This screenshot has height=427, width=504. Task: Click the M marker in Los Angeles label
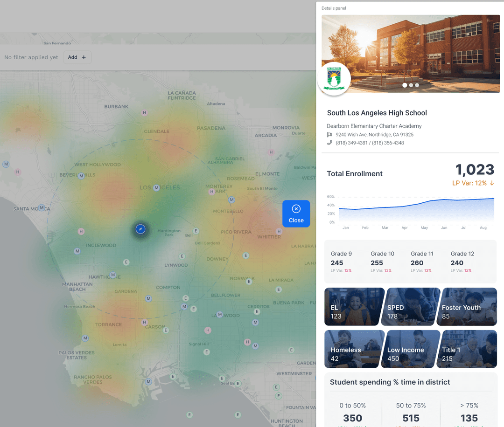[x=157, y=187]
